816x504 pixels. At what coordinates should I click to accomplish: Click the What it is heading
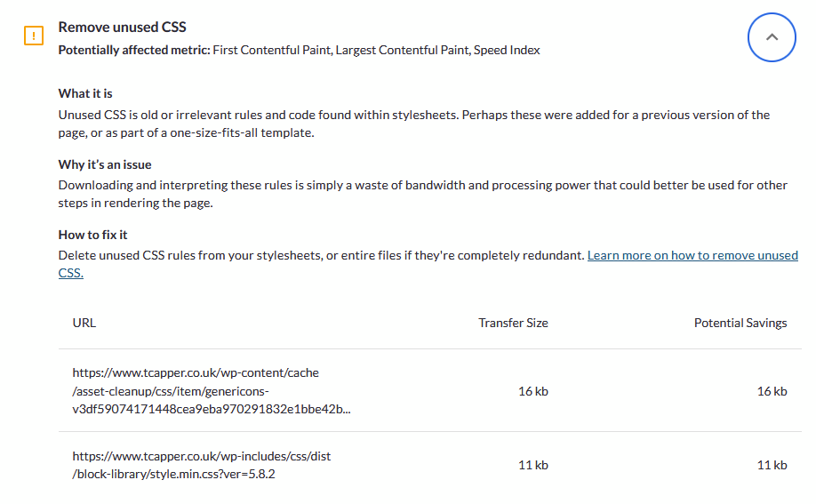(85, 93)
